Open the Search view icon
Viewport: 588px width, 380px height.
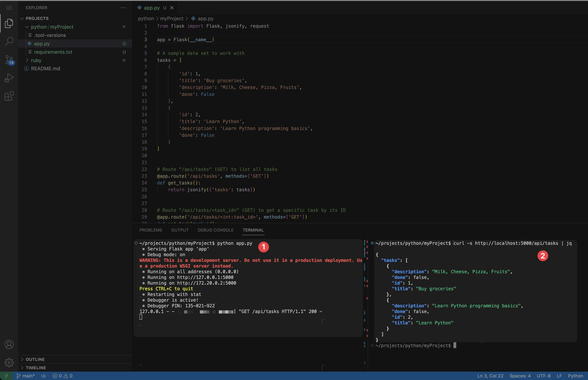(9, 41)
